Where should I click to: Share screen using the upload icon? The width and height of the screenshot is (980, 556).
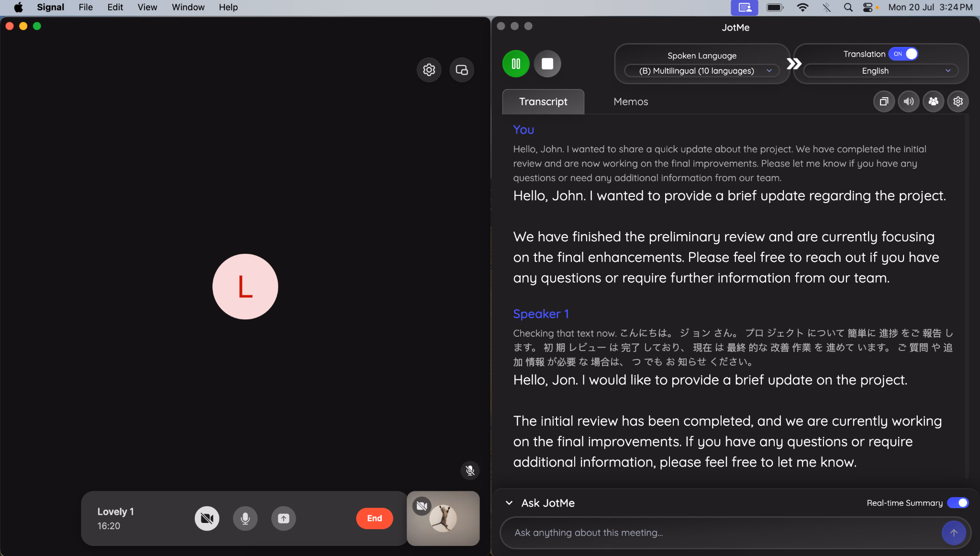pyautogui.click(x=283, y=518)
